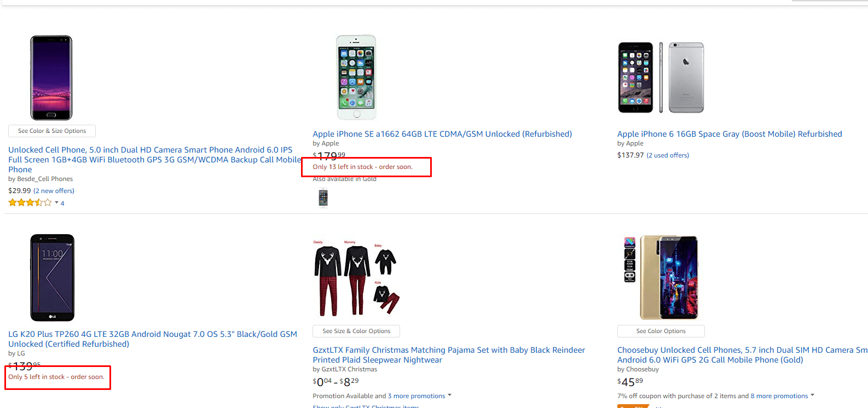Expand the '3 more promotions' dropdown
868x408 pixels.
click(x=449, y=395)
